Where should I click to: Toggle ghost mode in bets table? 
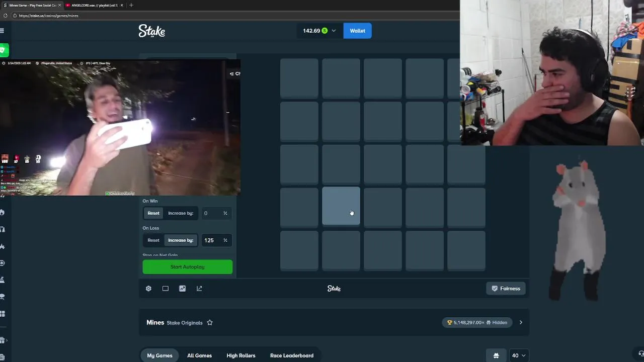[x=496, y=355]
